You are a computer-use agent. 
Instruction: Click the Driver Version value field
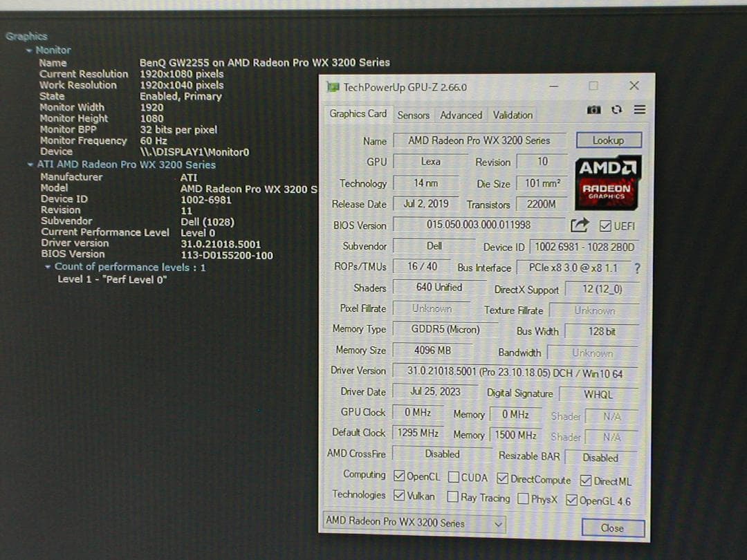pyautogui.click(x=515, y=373)
